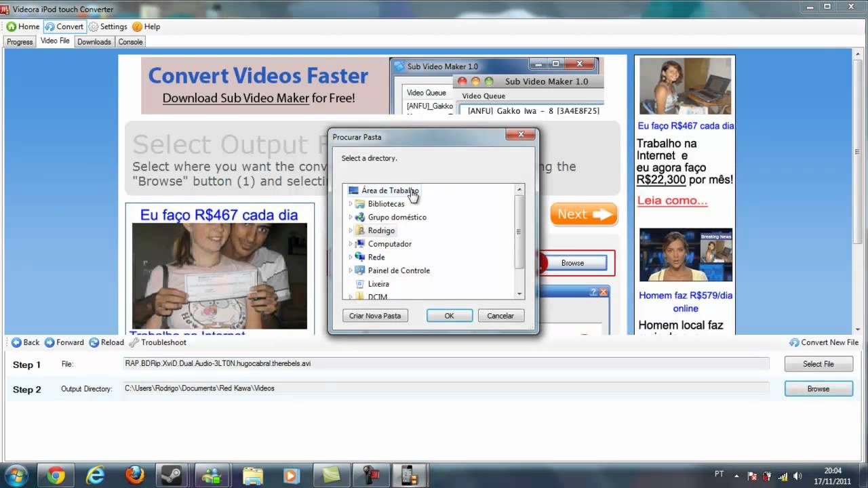Click the Homem faz R$579/dia online link
Screen dimensions: 868x488
tap(686, 302)
